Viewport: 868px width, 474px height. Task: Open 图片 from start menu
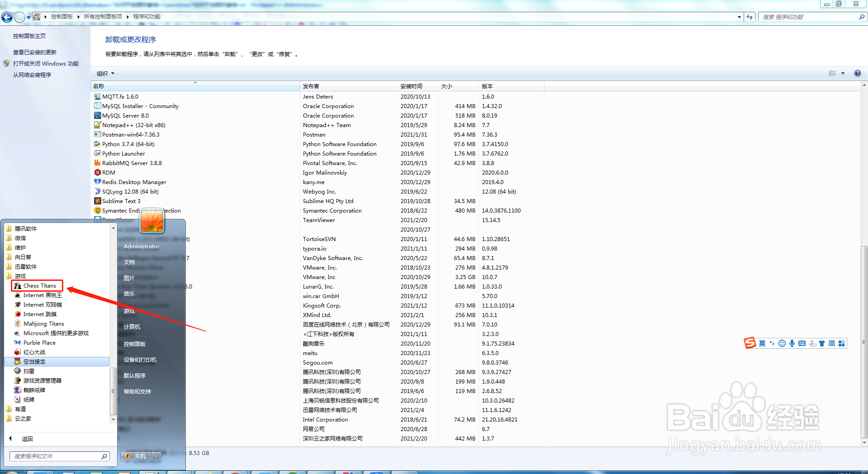tap(129, 278)
